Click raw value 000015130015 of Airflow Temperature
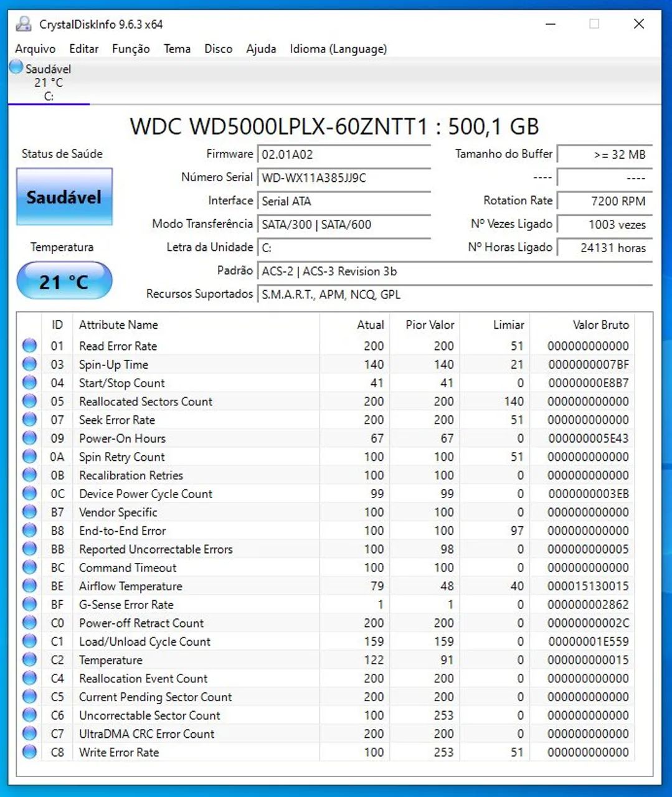The image size is (672, 797). point(589,586)
